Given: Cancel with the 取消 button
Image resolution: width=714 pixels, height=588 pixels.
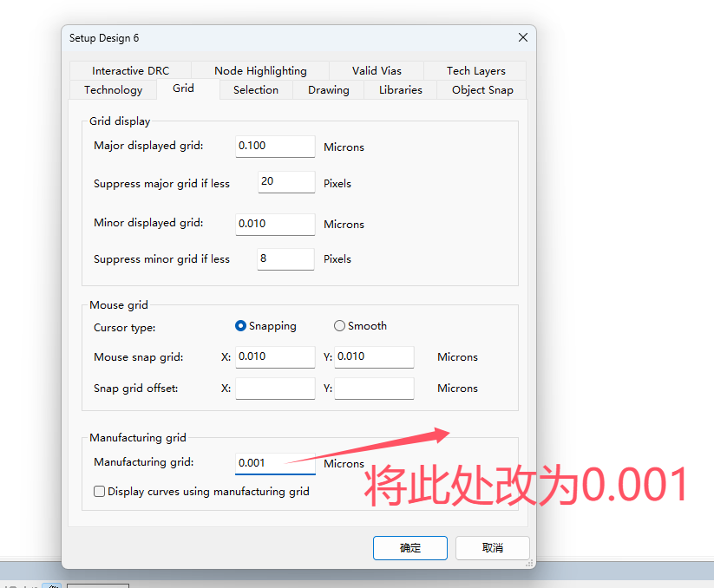Looking at the screenshot, I should tap(493, 548).
